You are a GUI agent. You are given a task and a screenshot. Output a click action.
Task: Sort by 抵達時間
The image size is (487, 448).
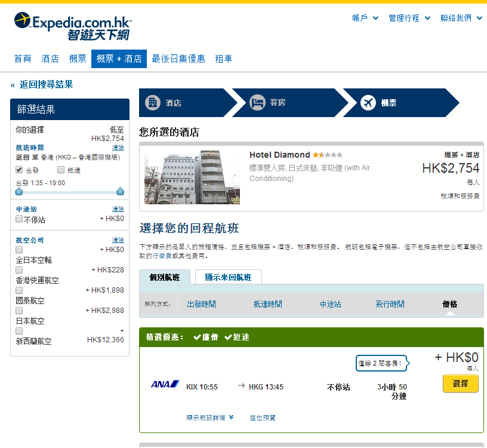click(x=268, y=304)
